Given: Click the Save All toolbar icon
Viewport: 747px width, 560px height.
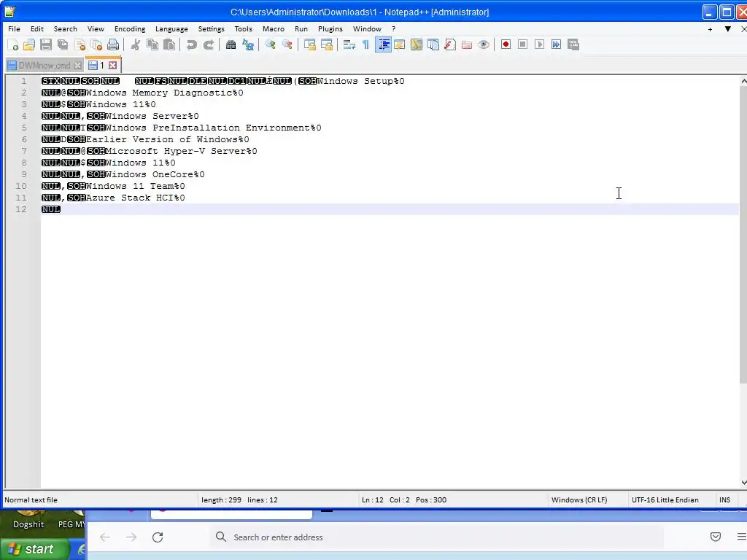Looking at the screenshot, I should coord(63,44).
